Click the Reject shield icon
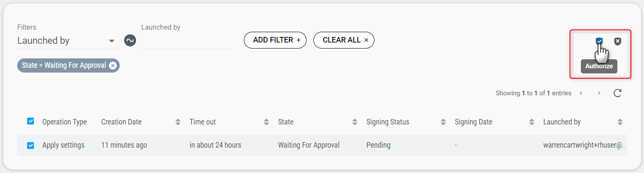Image resolution: width=644 pixels, height=173 pixels. [x=617, y=41]
